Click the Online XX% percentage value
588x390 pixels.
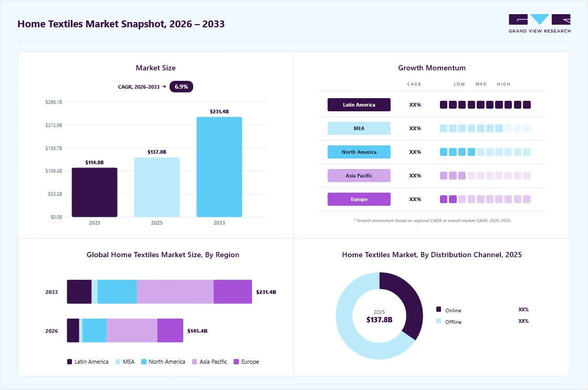[x=523, y=309]
